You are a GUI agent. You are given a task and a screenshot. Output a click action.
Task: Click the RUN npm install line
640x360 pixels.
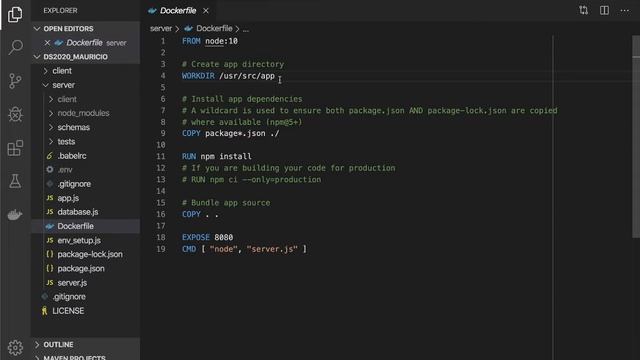point(217,156)
